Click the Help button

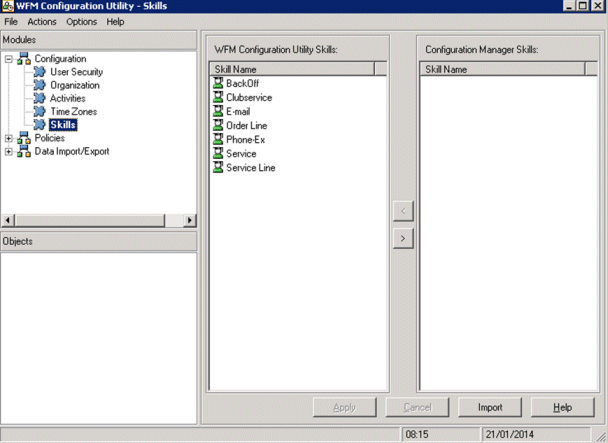(x=561, y=407)
